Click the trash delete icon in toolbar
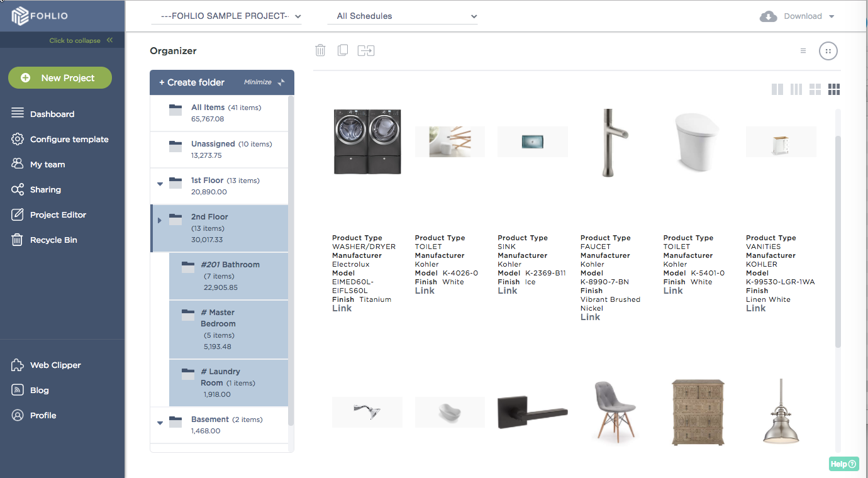This screenshot has height=478, width=868. click(320, 50)
